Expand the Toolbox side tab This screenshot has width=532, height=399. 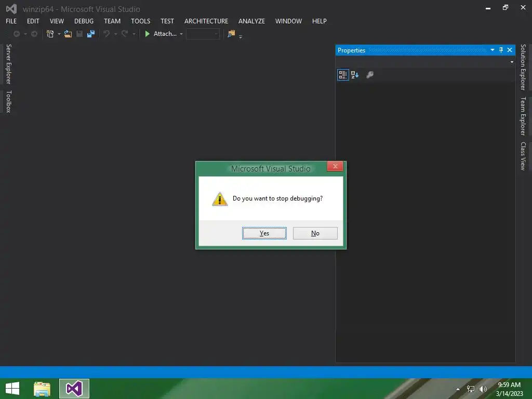coord(8,101)
